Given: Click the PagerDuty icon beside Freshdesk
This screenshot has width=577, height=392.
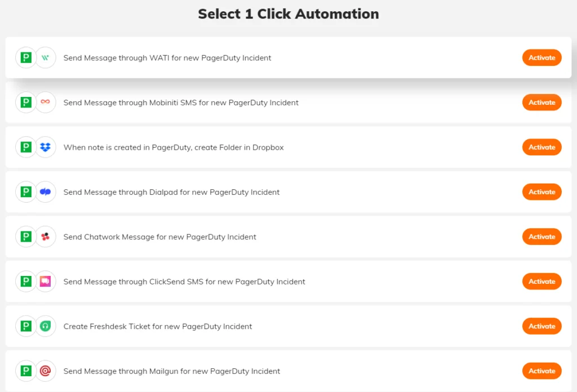Looking at the screenshot, I should (x=25, y=326).
